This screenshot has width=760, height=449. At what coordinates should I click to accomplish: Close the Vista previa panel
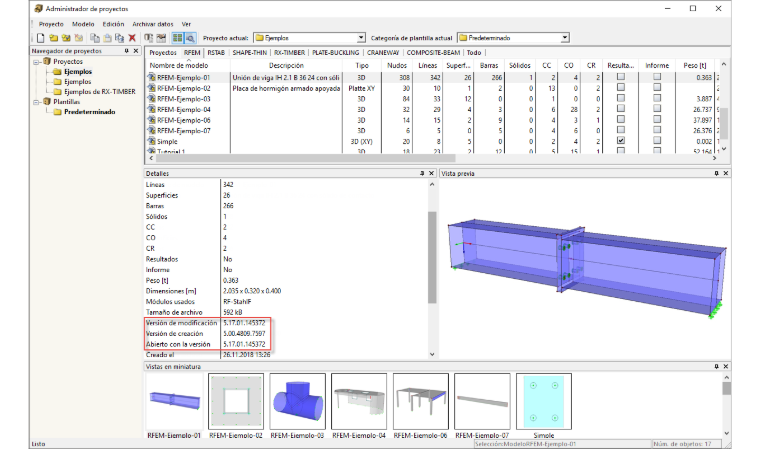coord(726,173)
